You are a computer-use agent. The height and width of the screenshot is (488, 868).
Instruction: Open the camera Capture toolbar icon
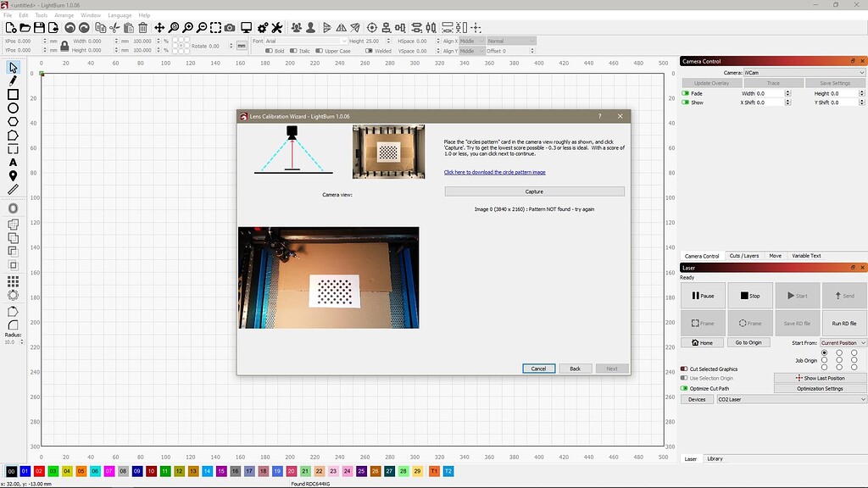[x=230, y=29]
